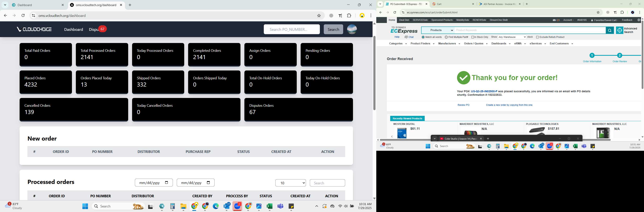View site information for oms.vcloudtech.org
This screenshot has height=212, width=644.
pyautogui.click(x=33, y=16)
